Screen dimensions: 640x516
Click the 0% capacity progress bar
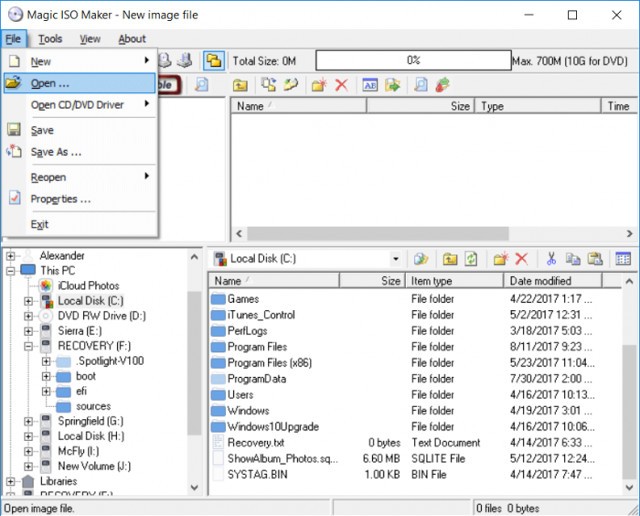(x=413, y=61)
